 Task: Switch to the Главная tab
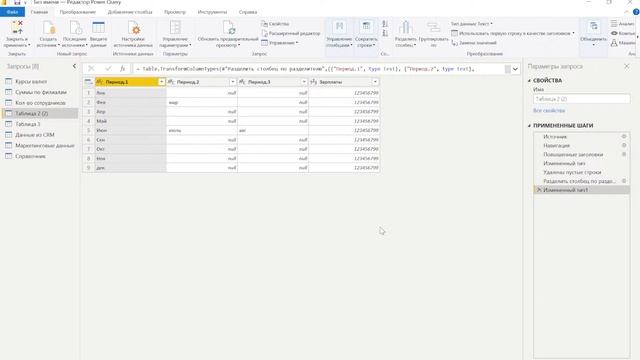click(x=40, y=12)
